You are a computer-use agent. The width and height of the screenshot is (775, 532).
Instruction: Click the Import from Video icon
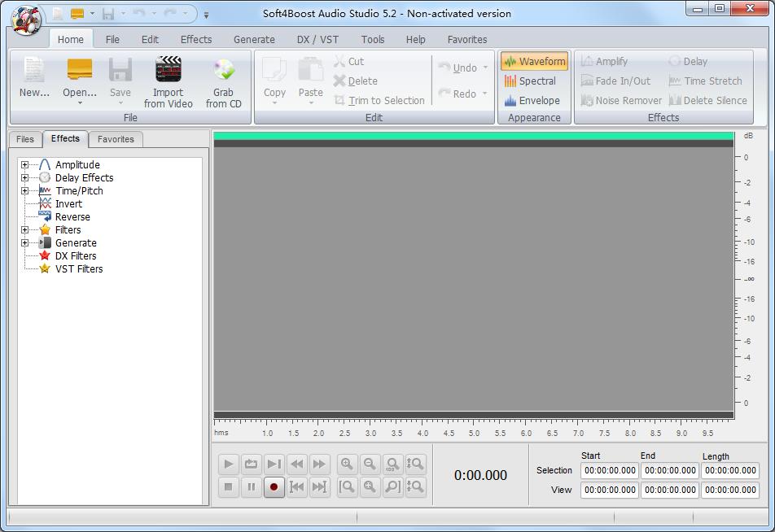[x=168, y=71]
